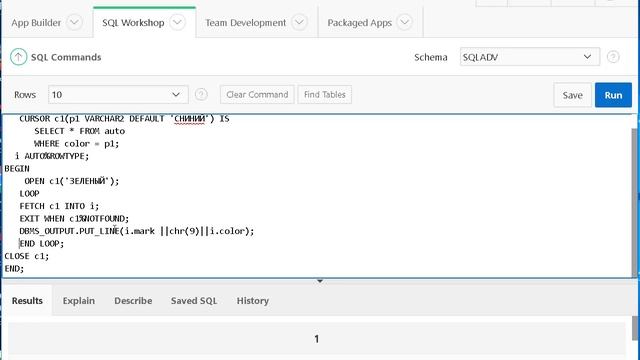Run the SQL command

point(613,95)
